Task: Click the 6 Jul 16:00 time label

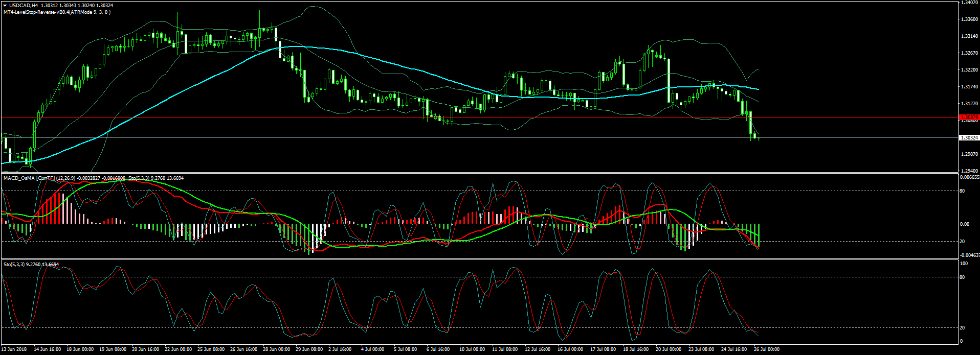Action: (438, 349)
